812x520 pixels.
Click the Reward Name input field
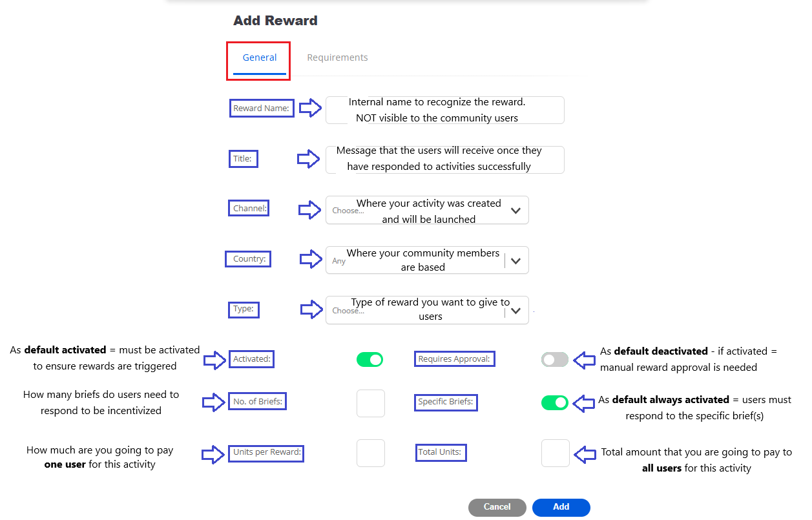[x=444, y=110]
